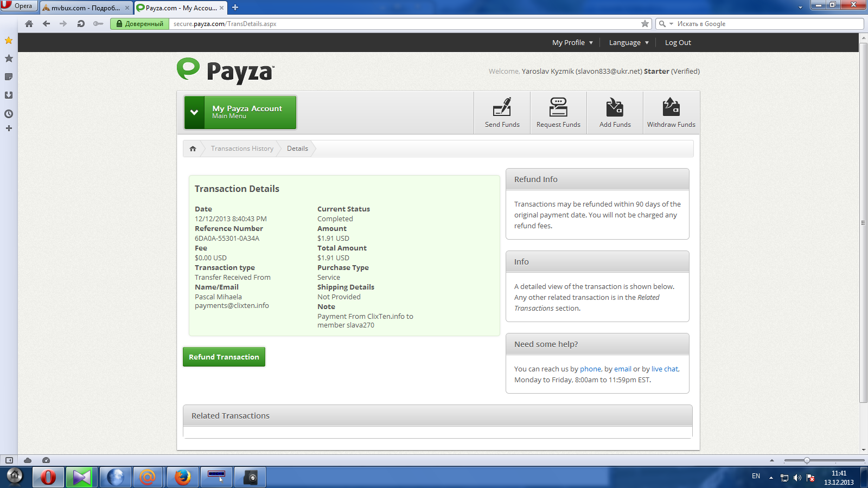868x488 pixels.
Task: Go to home via breadcrumb house icon
Action: (193, 149)
